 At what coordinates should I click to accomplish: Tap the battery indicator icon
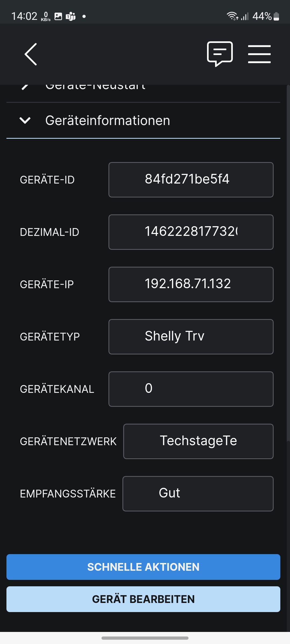[276, 16]
